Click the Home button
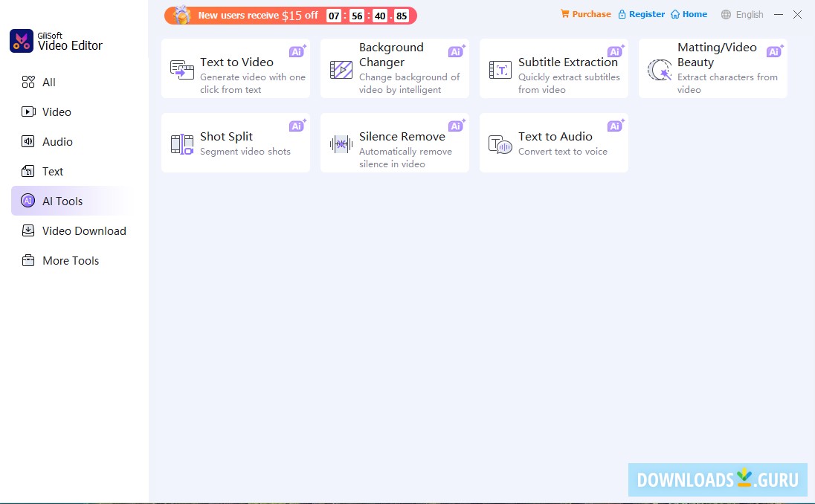815x504 pixels. [x=689, y=13]
